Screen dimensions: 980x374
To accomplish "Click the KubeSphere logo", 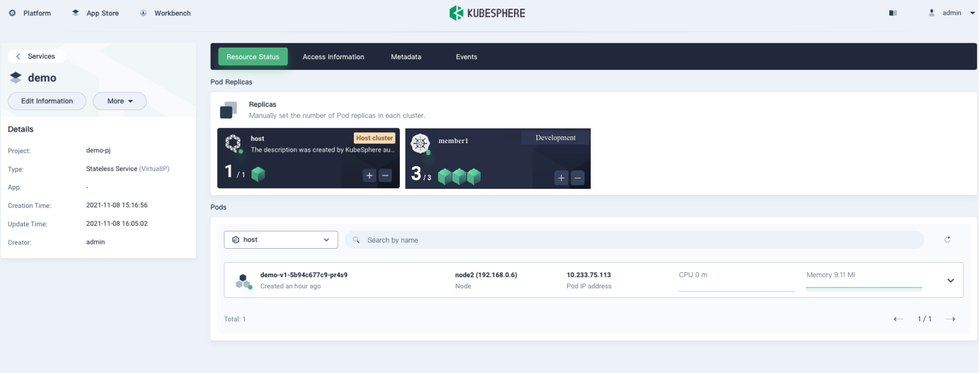I will [x=487, y=13].
